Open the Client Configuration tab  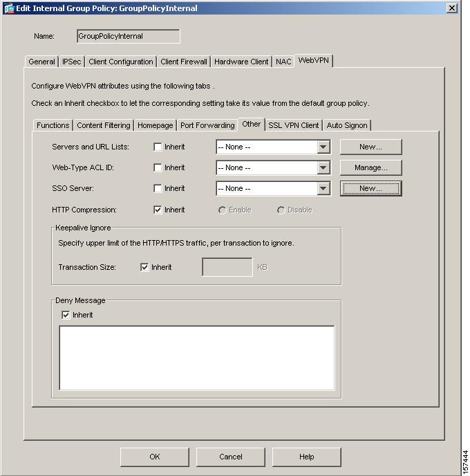pyautogui.click(x=121, y=62)
